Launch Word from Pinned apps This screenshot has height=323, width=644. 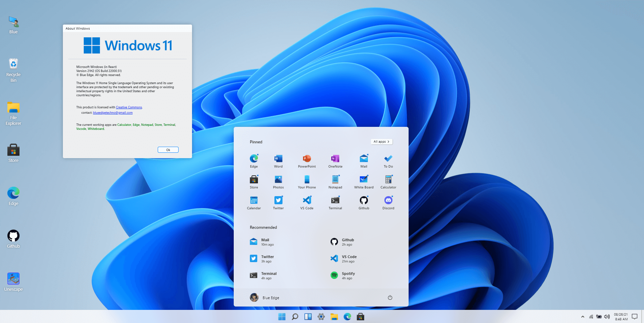click(278, 161)
